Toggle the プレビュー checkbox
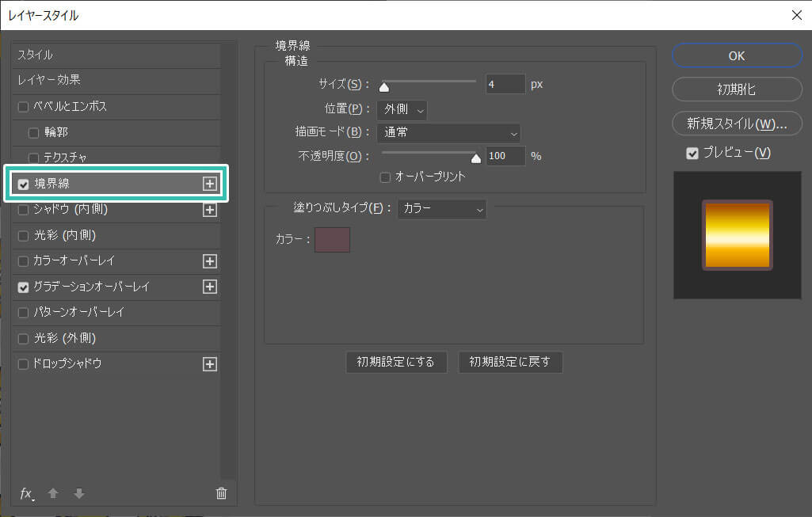The image size is (812, 517). (692, 154)
